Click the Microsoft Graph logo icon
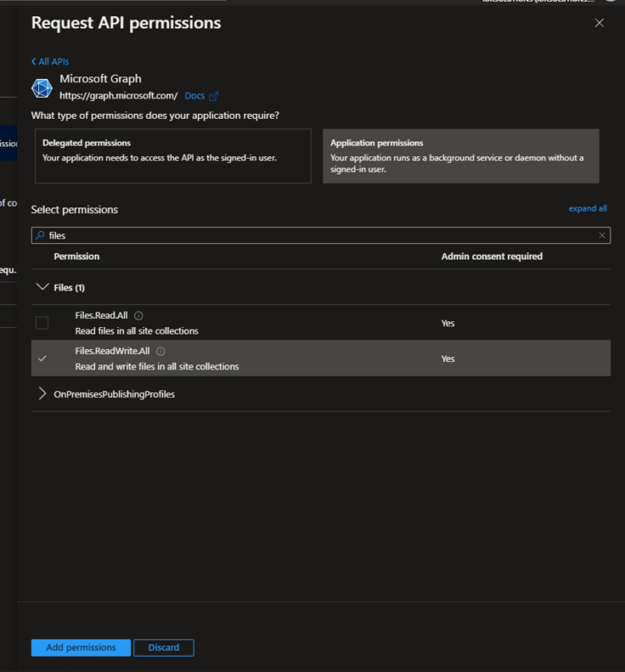 pyautogui.click(x=42, y=87)
